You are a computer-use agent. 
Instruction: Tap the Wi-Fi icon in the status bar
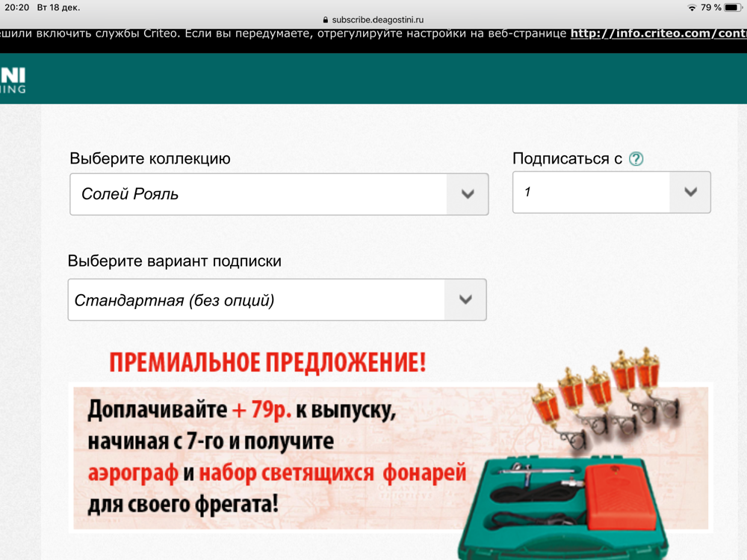coord(692,7)
